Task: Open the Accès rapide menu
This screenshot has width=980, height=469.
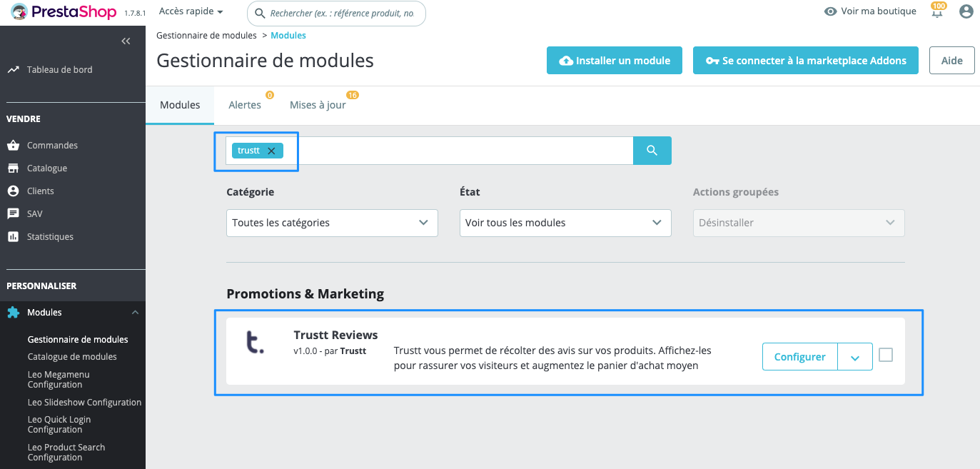Action: click(191, 12)
